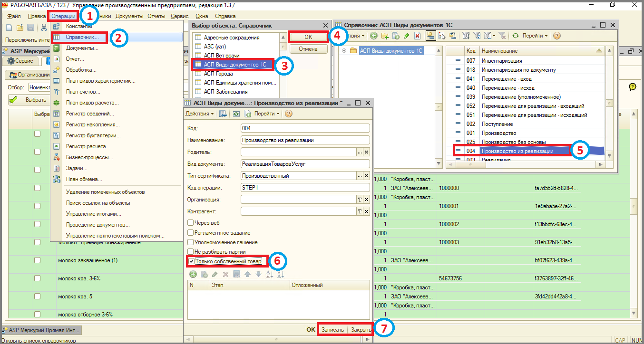Viewport: 644px width, 344px height.
Task: Expand АСП Виды документов 1С tree node
Action: pyautogui.click(x=344, y=50)
